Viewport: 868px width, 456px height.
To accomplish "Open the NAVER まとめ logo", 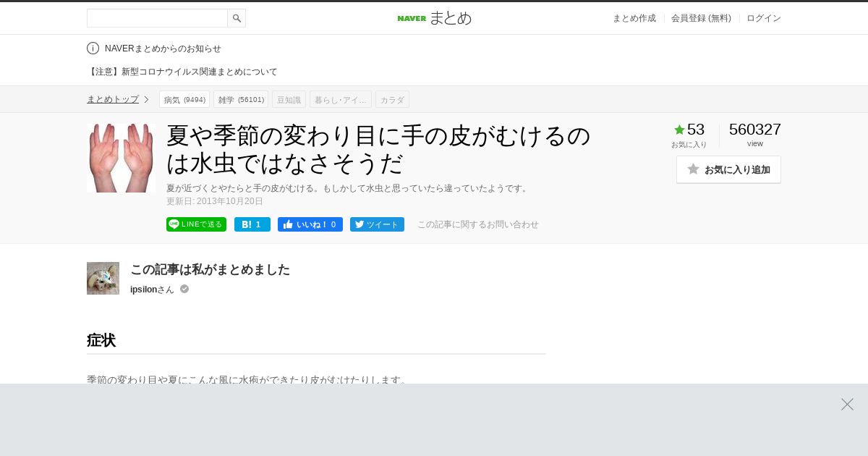I will click(x=434, y=18).
